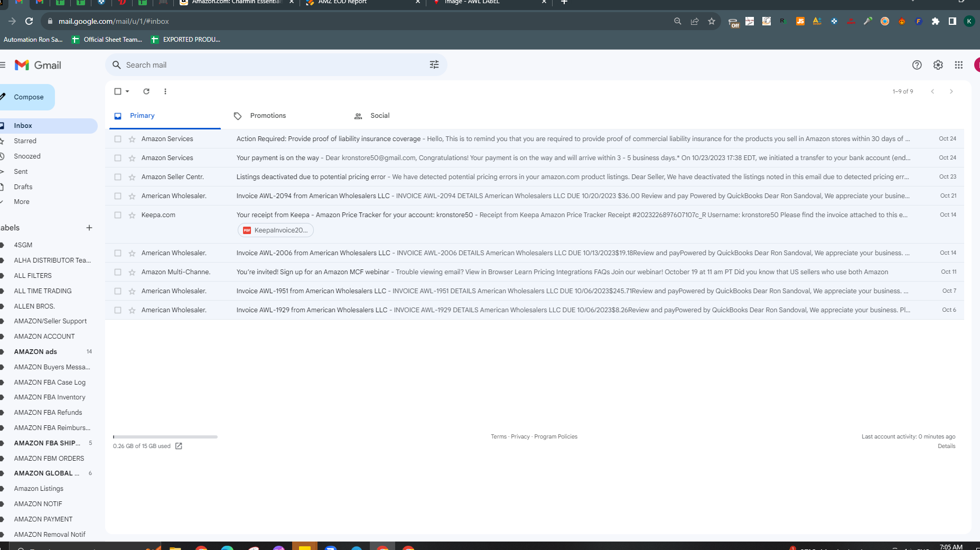
Task: Expand the More folders list
Action: tap(22, 202)
